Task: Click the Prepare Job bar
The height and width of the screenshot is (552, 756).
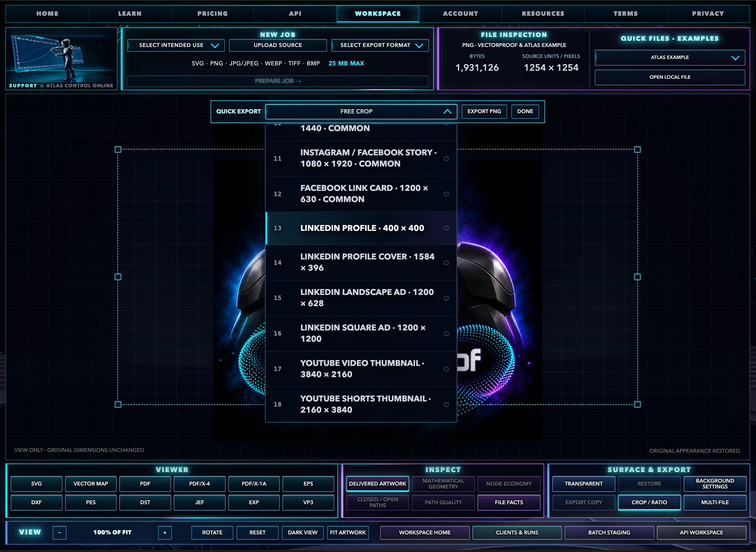Action: click(x=278, y=81)
